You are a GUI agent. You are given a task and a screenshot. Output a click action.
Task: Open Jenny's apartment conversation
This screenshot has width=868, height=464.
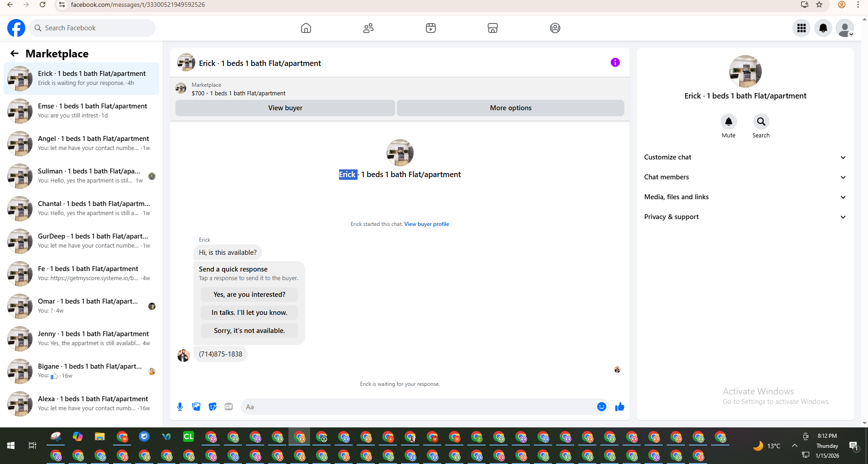coord(81,339)
